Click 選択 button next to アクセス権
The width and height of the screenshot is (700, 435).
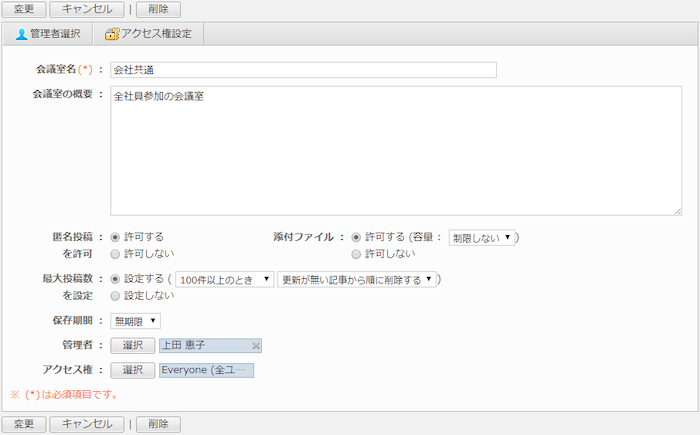pyautogui.click(x=133, y=370)
